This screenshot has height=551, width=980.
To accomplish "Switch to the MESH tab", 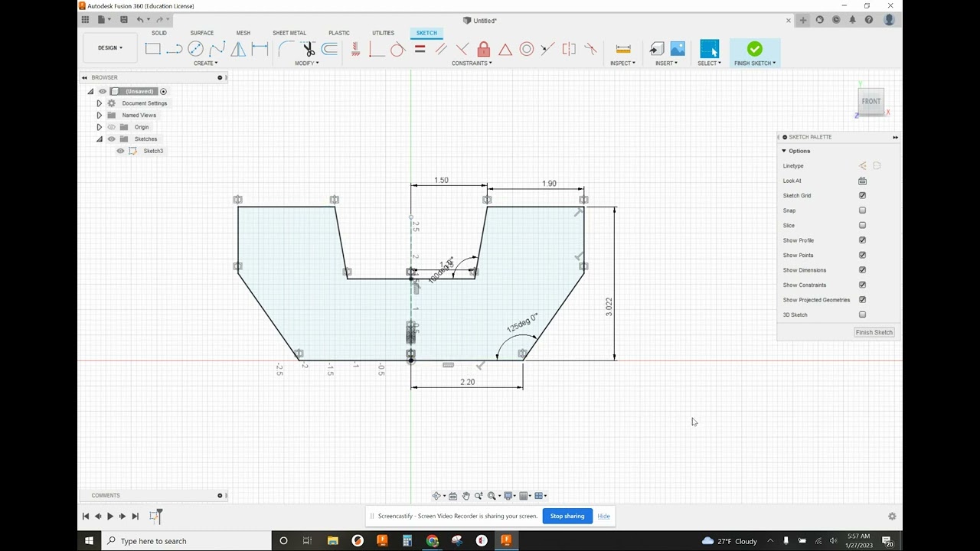I will coord(243,33).
